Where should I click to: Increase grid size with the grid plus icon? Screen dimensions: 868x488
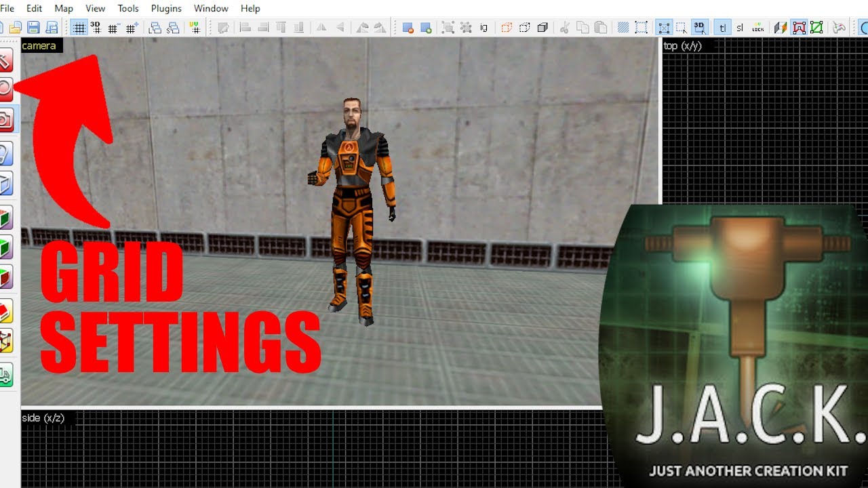coord(132,28)
